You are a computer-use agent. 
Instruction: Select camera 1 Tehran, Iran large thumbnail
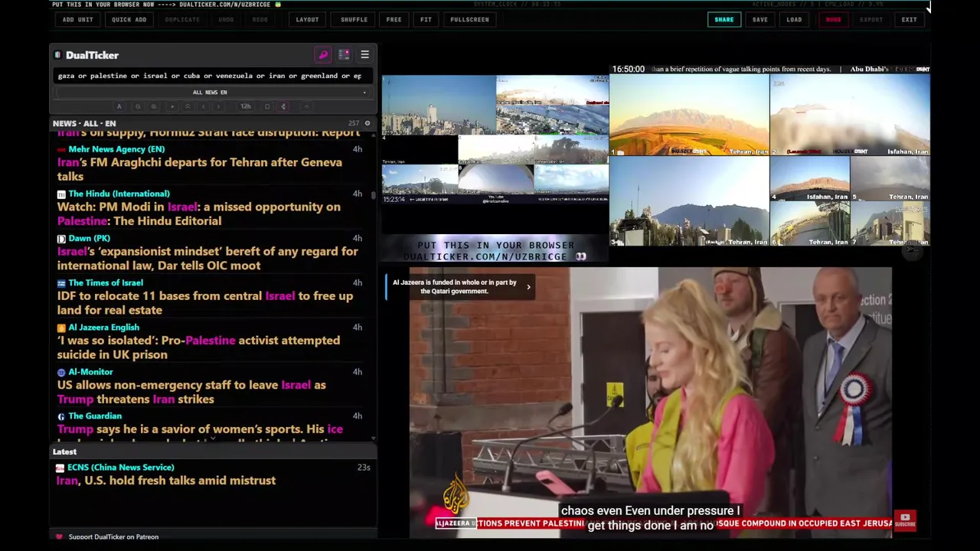(689, 115)
